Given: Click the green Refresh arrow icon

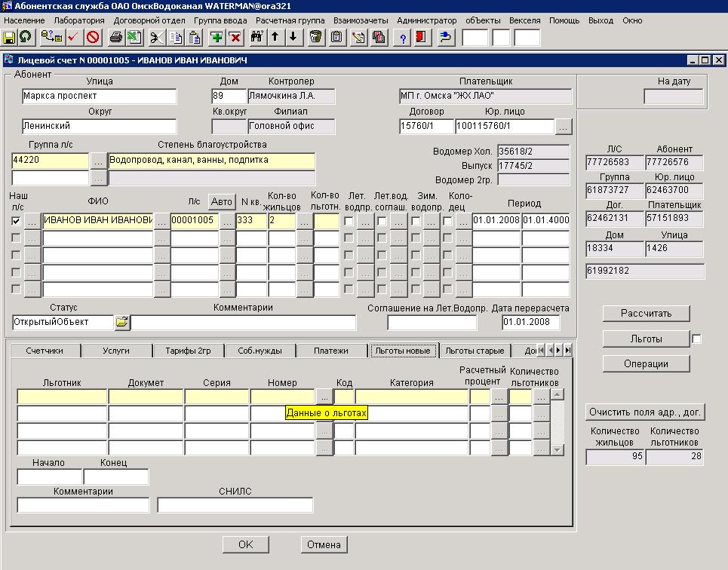Looking at the screenshot, I should tap(26, 37).
